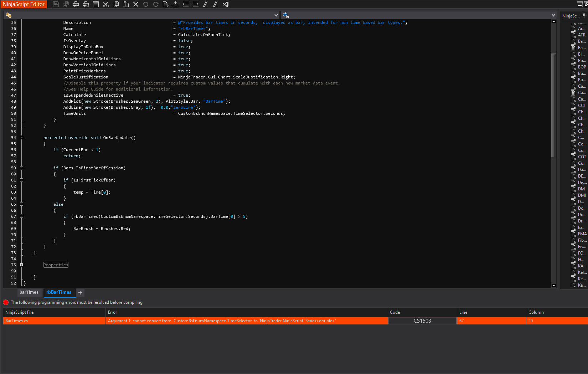Click the Code column header
Viewport: 588px width, 374px height.
[x=422, y=312]
